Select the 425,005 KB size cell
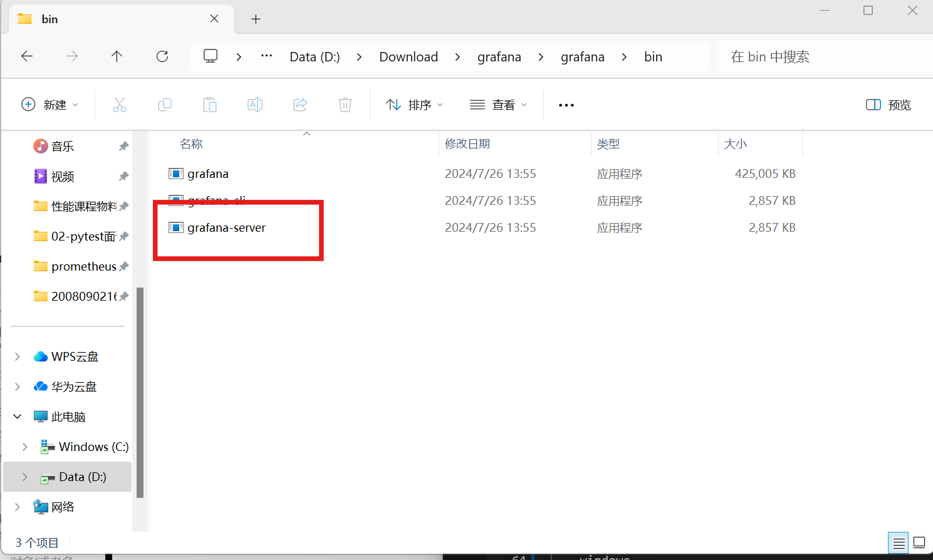This screenshot has width=933, height=560. pos(765,174)
